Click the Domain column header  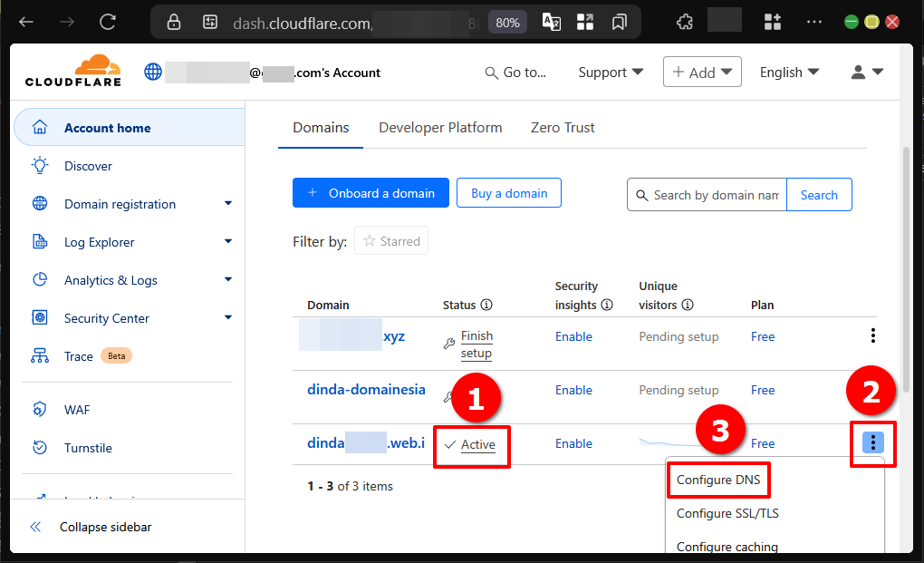tap(328, 305)
